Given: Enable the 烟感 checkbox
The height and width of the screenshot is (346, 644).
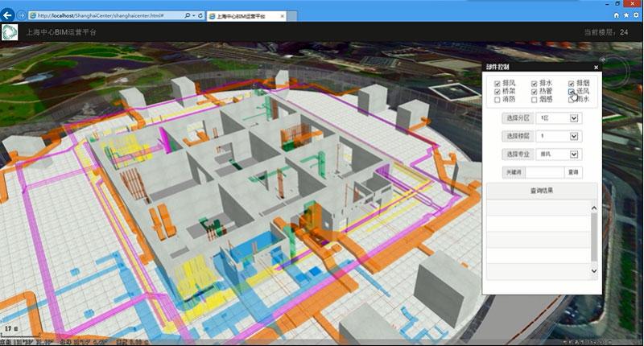Looking at the screenshot, I should coord(534,100).
